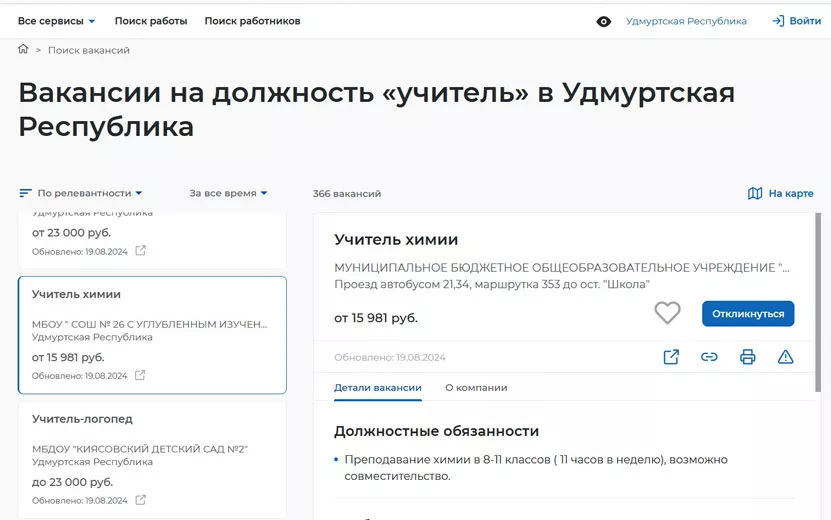Go to Поиск работы menu item
This screenshot has width=831, height=520.
(x=151, y=21)
